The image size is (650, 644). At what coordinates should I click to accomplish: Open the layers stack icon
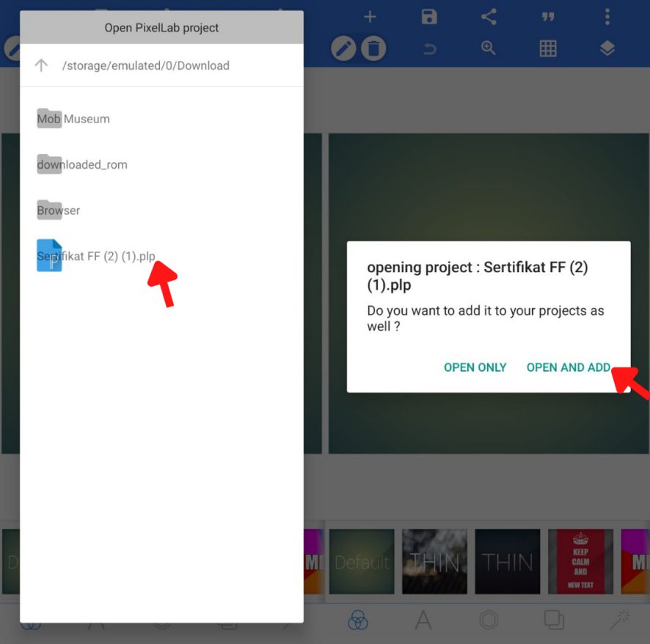[607, 49]
